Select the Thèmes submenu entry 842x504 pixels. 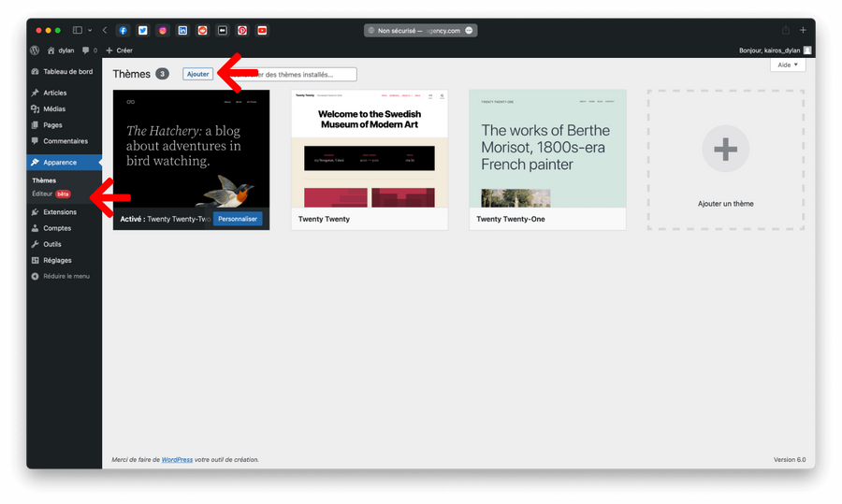click(44, 180)
